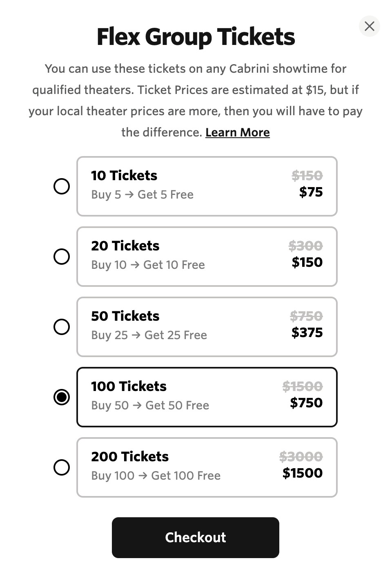Click the Buy 10 Get 10 Free text
The image size is (392, 572).
pos(148,265)
